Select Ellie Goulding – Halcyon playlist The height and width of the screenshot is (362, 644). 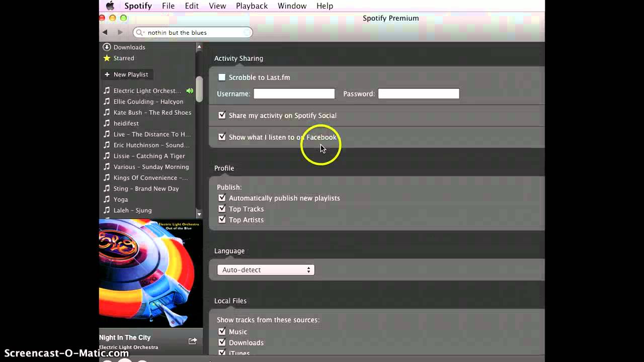point(147,102)
